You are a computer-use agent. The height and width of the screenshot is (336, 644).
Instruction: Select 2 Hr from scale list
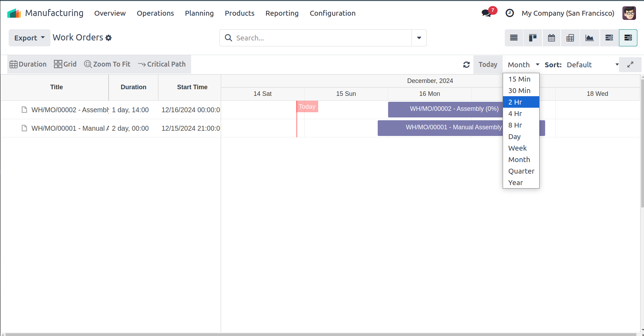coord(521,102)
